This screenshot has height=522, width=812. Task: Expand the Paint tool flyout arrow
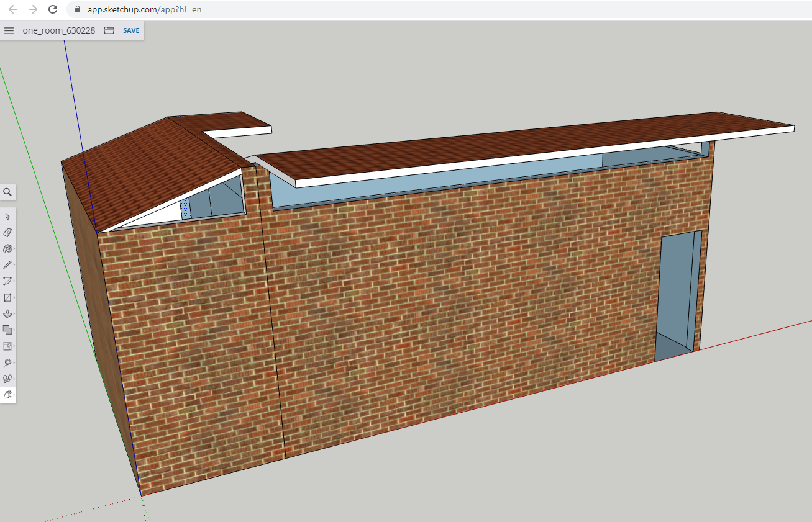(x=14, y=249)
